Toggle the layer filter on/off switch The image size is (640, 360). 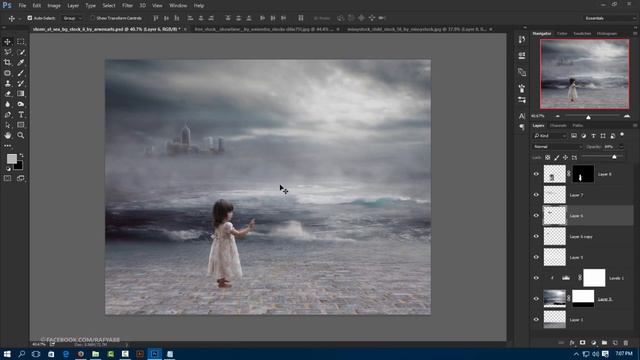coord(622,135)
